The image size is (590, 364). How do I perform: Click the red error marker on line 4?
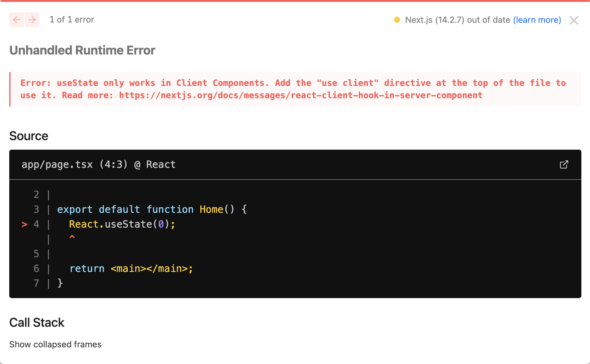click(x=24, y=224)
